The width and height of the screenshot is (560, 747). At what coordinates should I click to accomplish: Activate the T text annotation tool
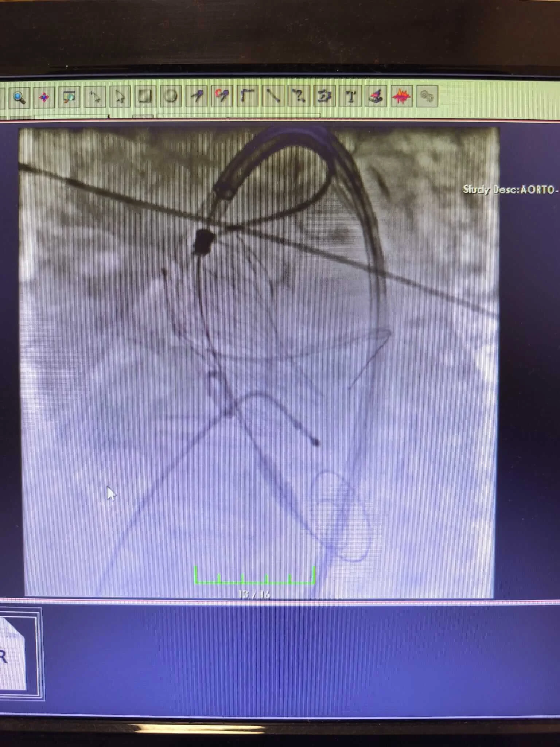[350, 96]
